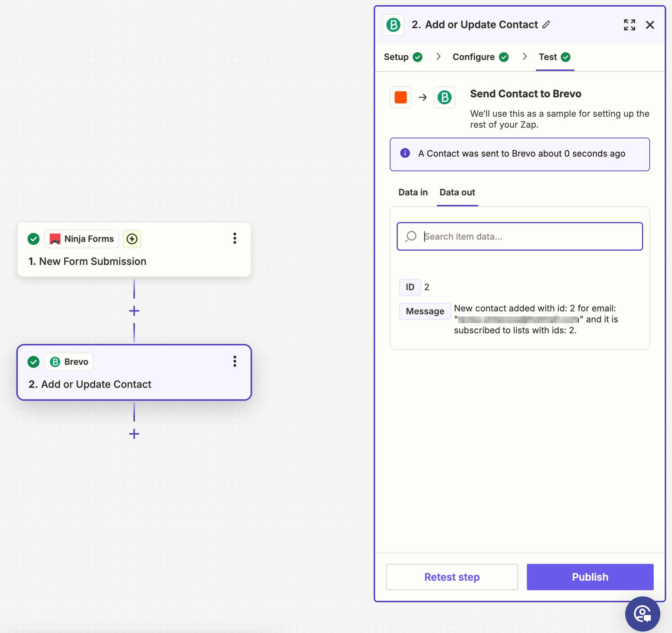This screenshot has width=672, height=633.
Task: Click the info icon in contact sent notice
Action: point(405,153)
